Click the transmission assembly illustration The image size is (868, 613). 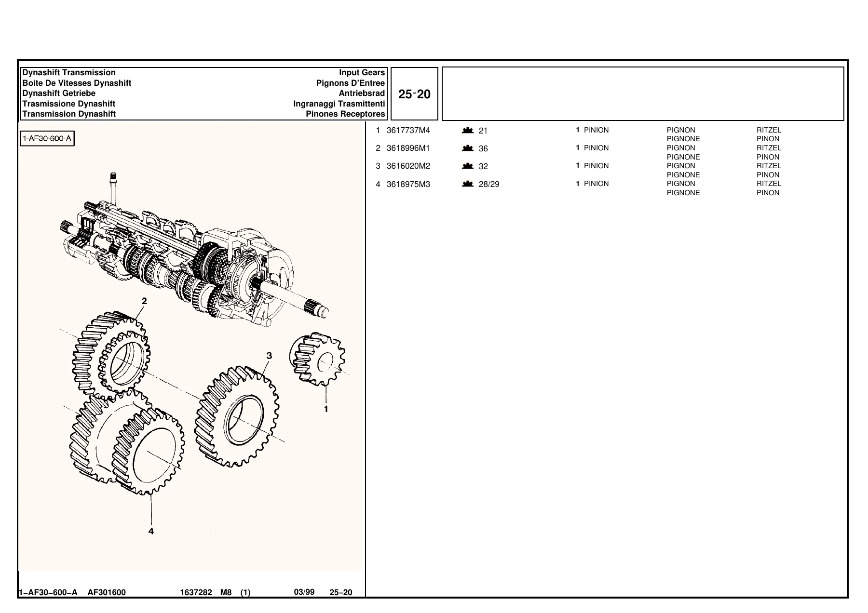pos(194,251)
